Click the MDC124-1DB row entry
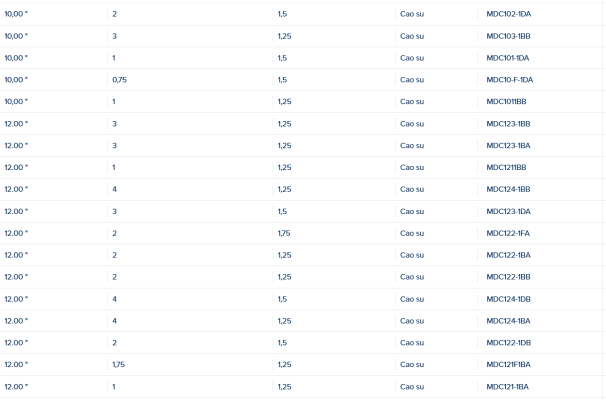 click(x=508, y=299)
